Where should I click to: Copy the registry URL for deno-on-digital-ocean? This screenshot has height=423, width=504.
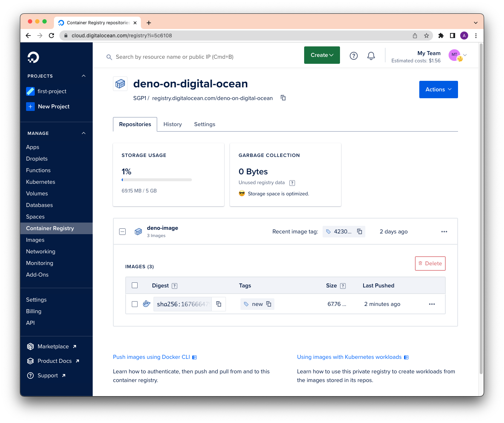click(283, 98)
